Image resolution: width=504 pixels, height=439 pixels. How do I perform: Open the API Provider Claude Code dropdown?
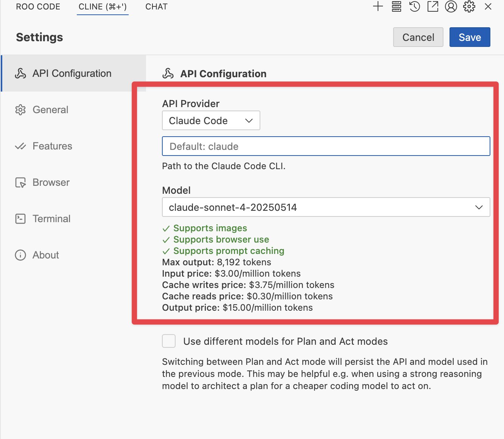[x=211, y=120]
